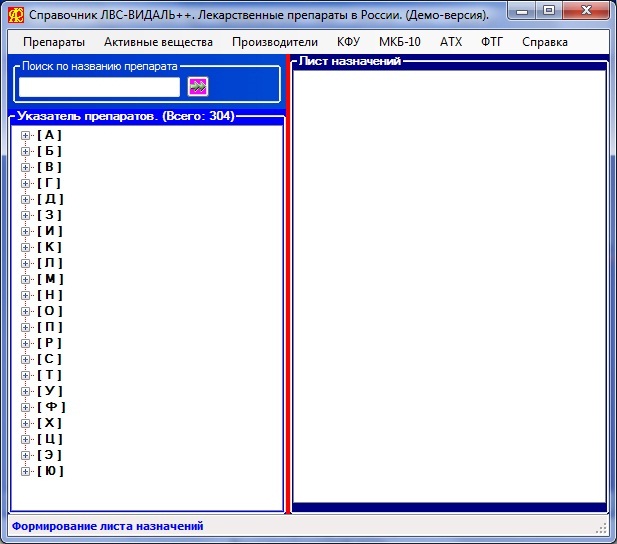This screenshot has width=617, height=544.
Task: Open the АТХ menu
Action: coord(451,42)
